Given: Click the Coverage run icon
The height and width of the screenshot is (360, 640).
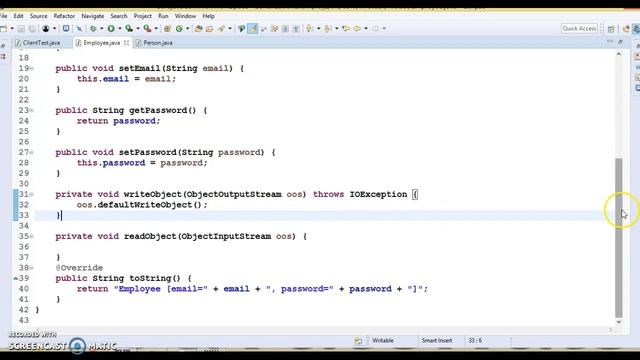Looking at the screenshot, I should point(129,29).
